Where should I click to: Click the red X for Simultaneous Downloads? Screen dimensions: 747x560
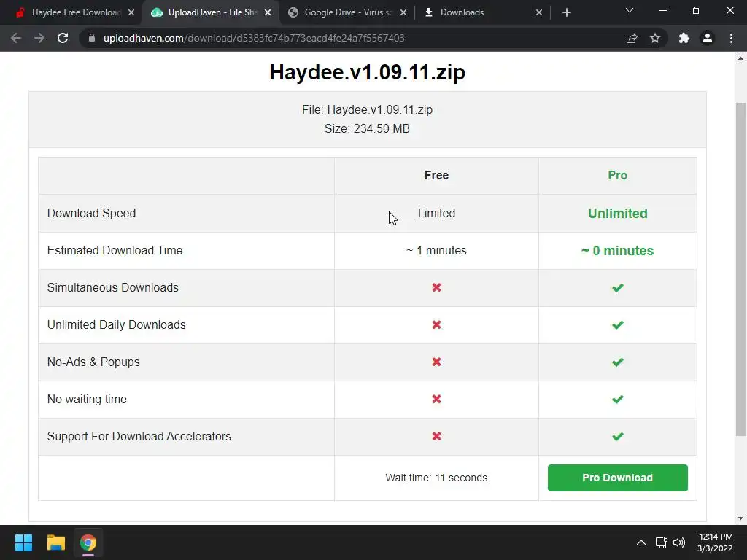click(436, 287)
